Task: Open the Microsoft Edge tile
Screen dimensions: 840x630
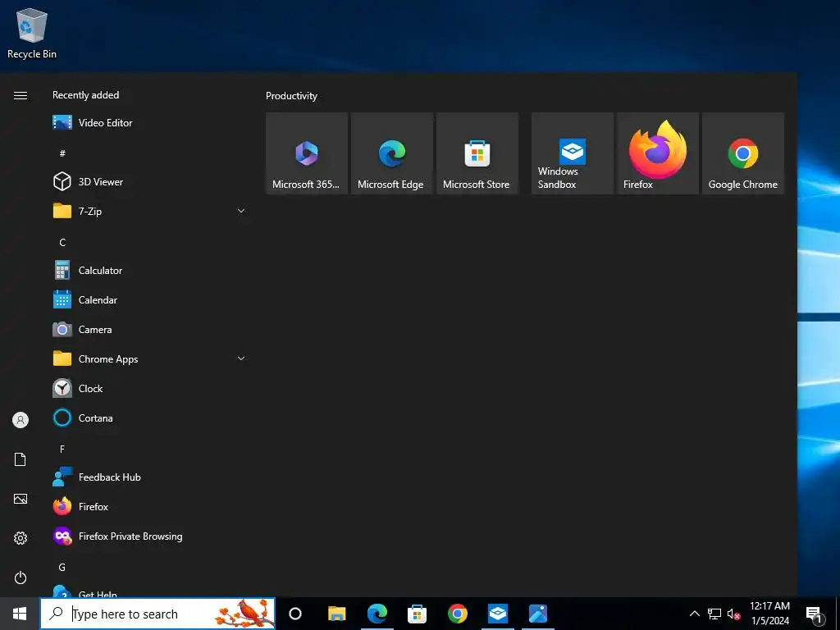Action: 391,153
